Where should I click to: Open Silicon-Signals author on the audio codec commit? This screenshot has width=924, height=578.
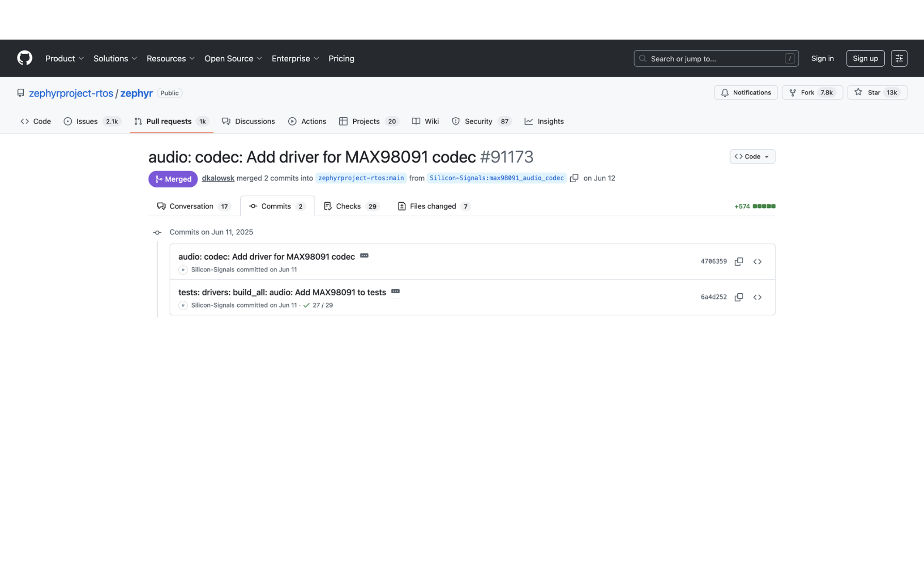click(213, 270)
